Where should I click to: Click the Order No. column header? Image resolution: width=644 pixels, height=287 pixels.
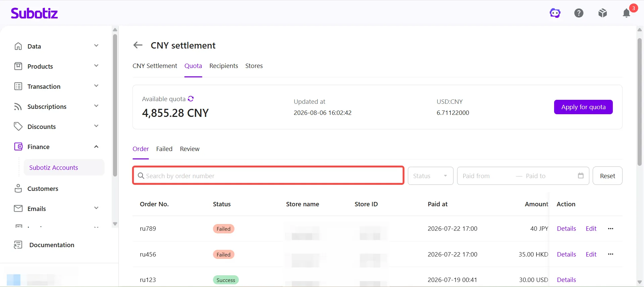[x=154, y=204]
